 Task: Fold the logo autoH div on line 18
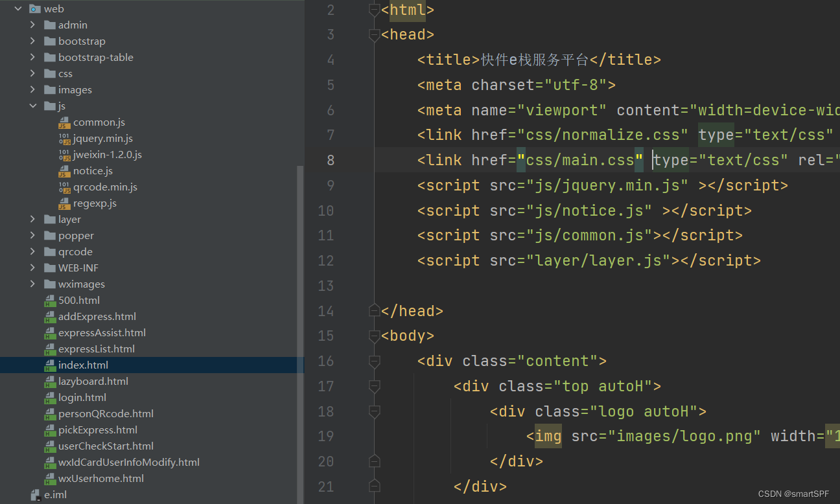[x=374, y=411]
